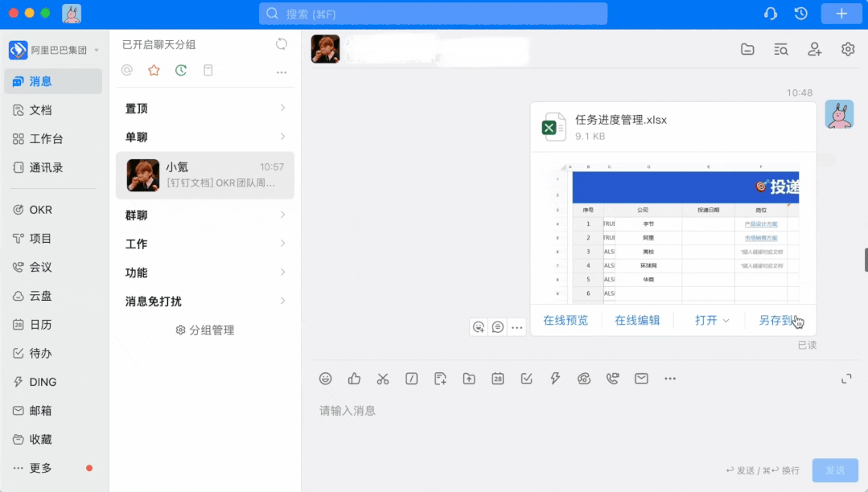Viewport: 868px width, 492px height.
Task: Expand the 群聊 group
Action: click(205, 215)
